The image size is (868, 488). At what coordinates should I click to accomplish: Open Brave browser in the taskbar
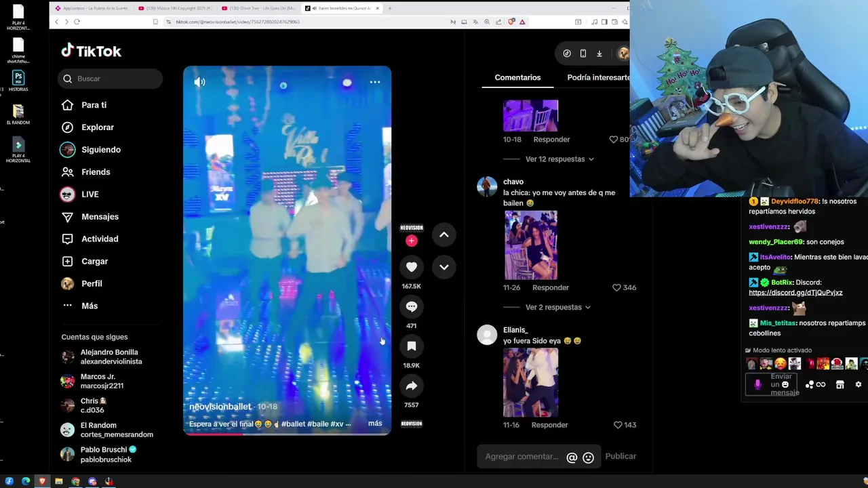42,481
